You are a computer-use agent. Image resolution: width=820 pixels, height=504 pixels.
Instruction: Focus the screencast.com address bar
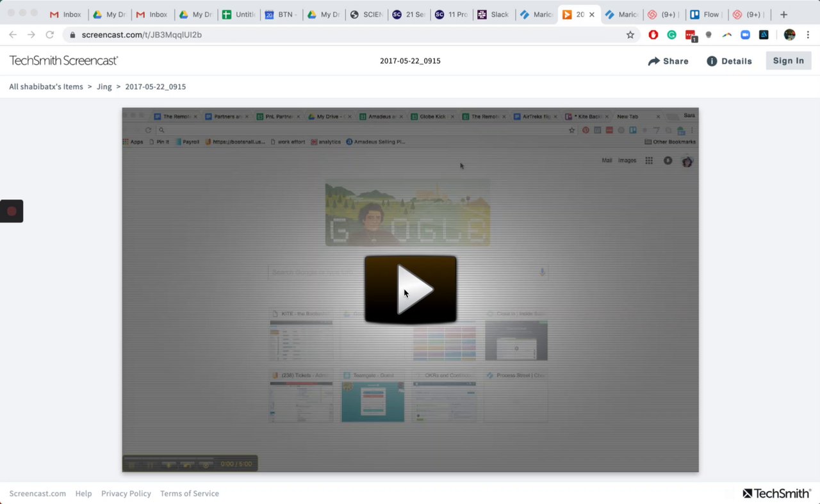point(346,35)
